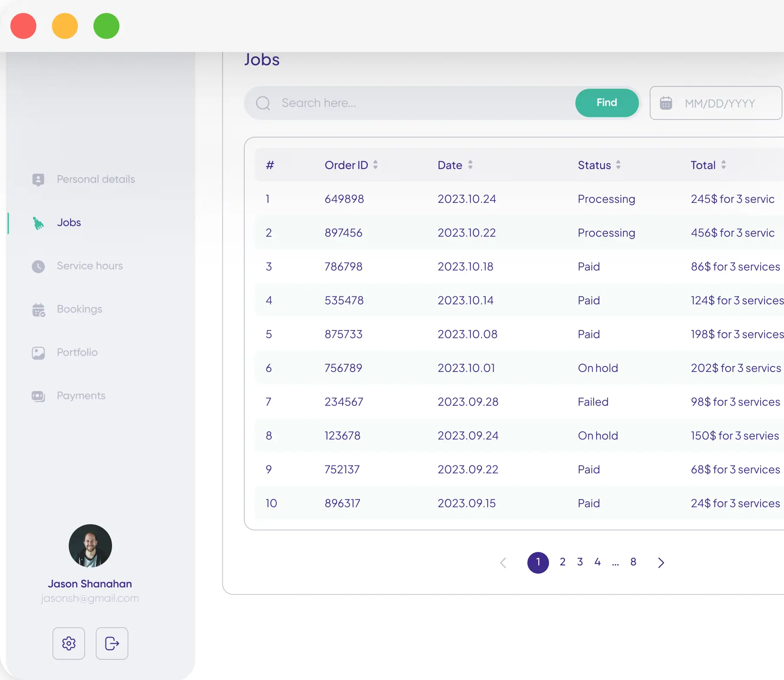Screen dimensions: 784x680
Task: Click the calendar icon in date field
Action: pos(666,103)
